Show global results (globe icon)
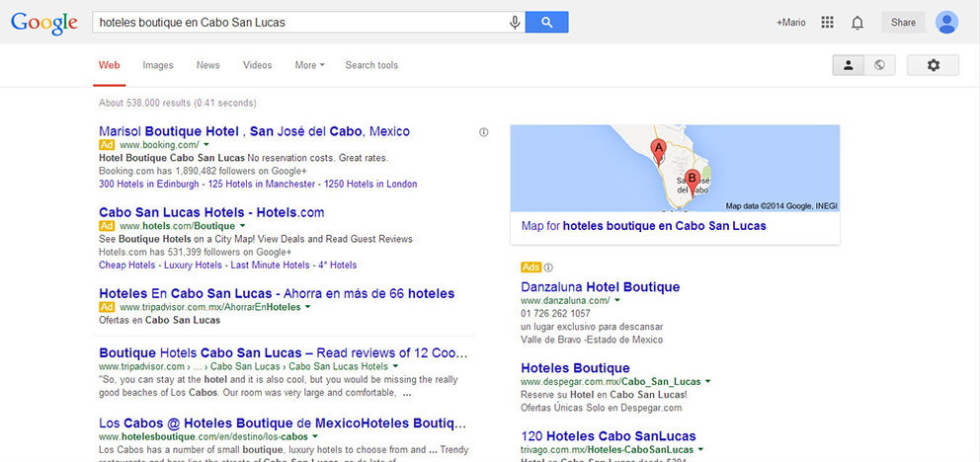 click(879, 65)
